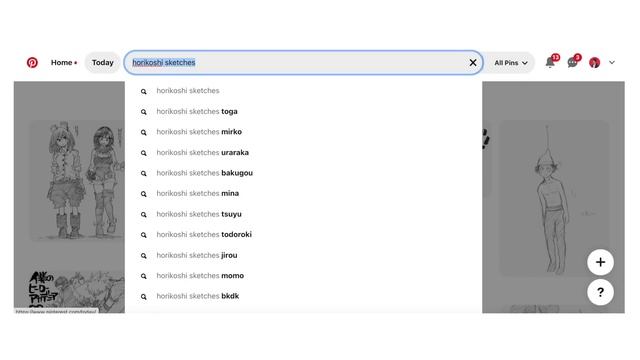Screen dimensions: 640x360
Task: Choose suggestion 'horikoshi sketches mina'
Action: click(304, 193)
